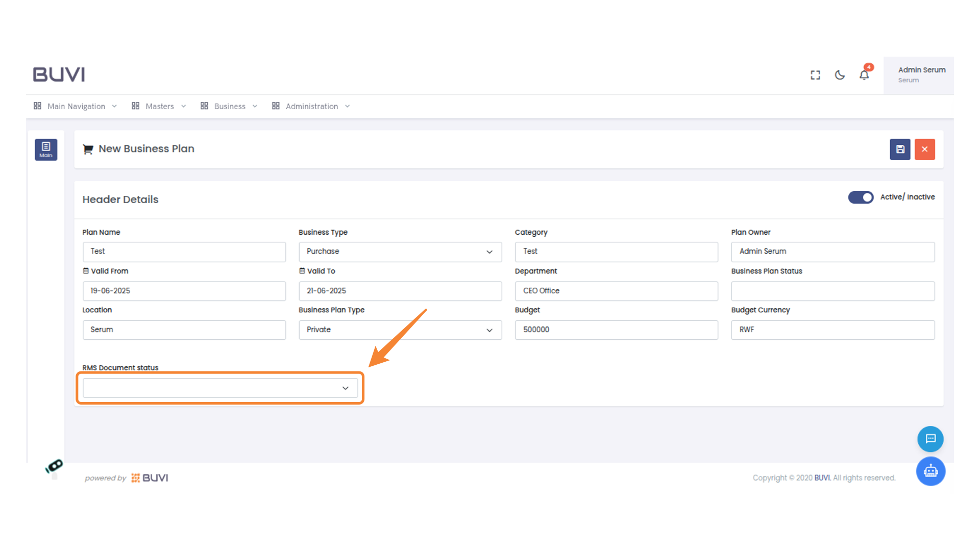Click the Main sidebar icon
The height and width of the screenshot is (551, 980).
point(46,149)
